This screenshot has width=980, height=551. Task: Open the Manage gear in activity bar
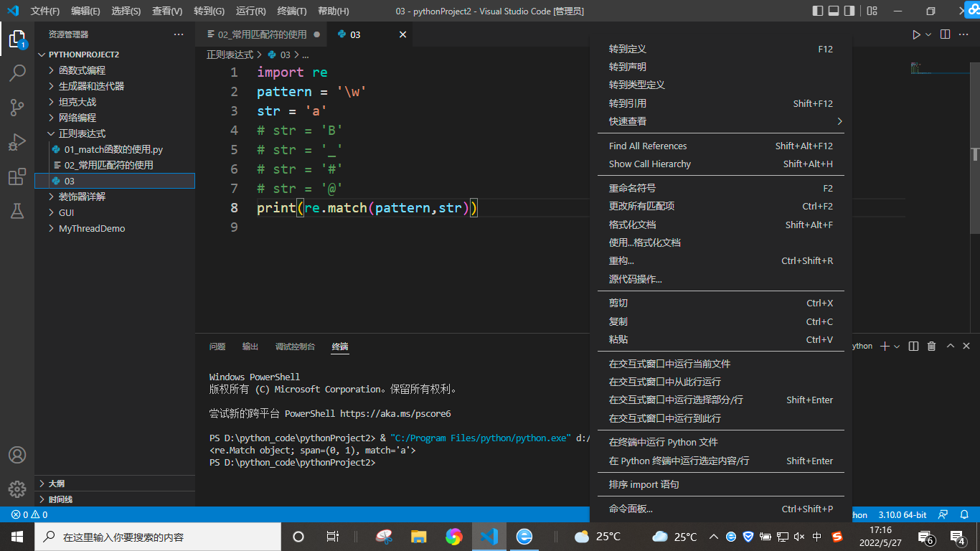point(17,489)
